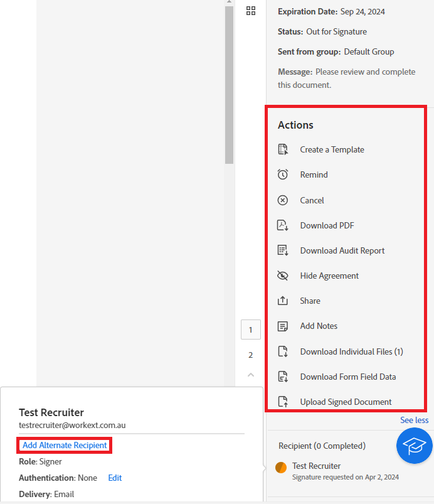This screenshot has width=434, height=504.
Task: Toggle Hide Agreement eye icon
Action: [x=283, y=276]
